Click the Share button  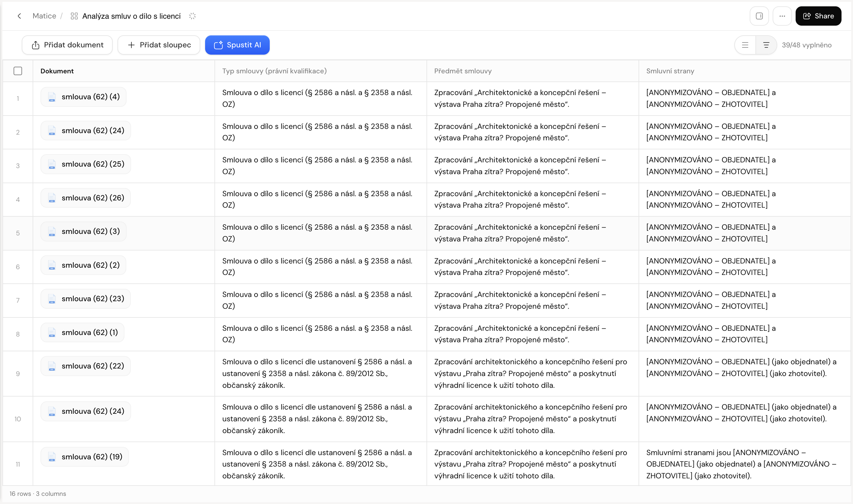[818, 16]
